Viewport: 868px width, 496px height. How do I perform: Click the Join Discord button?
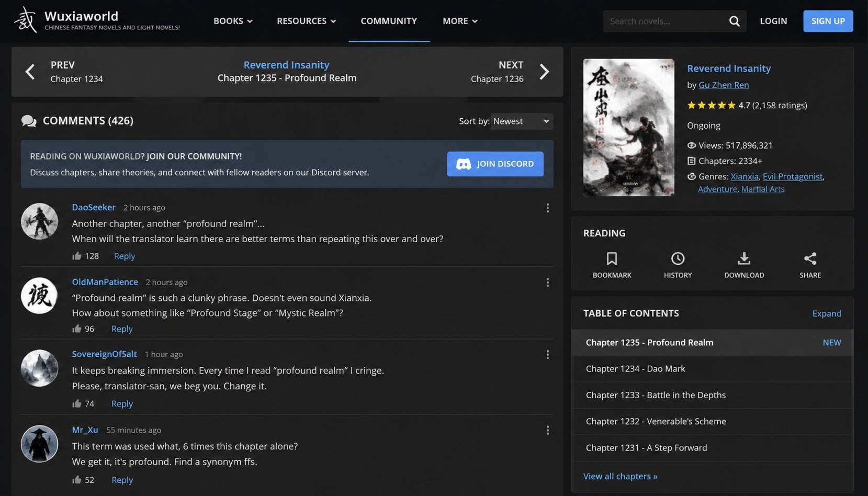pos(495,164)
